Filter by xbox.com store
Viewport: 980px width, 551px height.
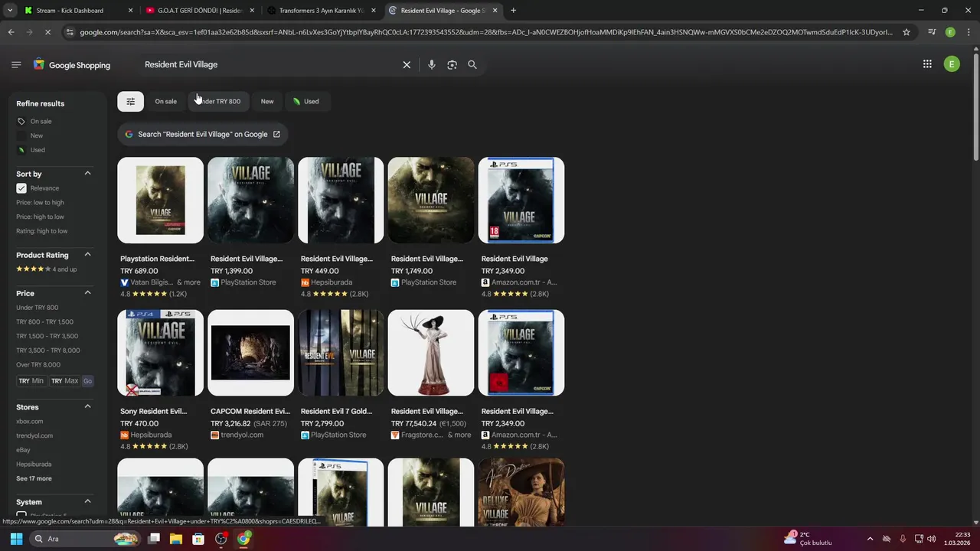coord(30,422)
